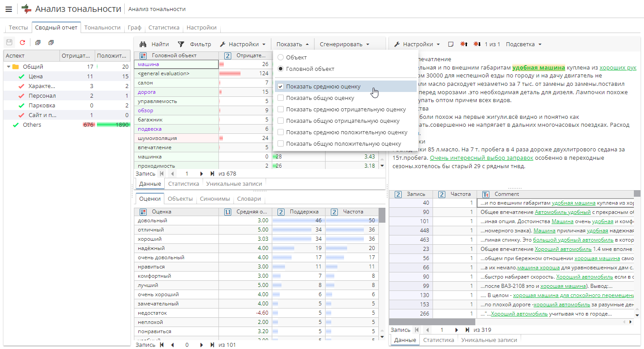Select the Парковка aspect
Screen dimensions: 644x349
(x=67, y=105)
